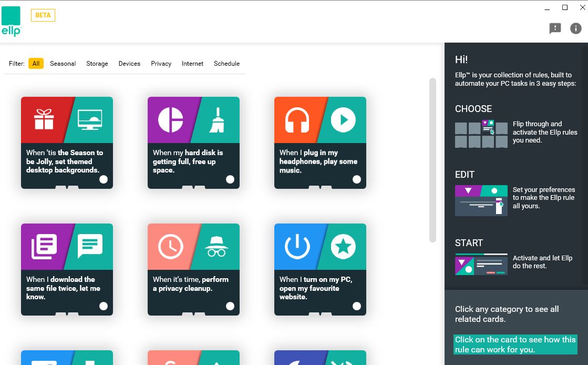Click the power icon on favourite website card
This screenshot has height=365, width=588.
pos(297,247)
